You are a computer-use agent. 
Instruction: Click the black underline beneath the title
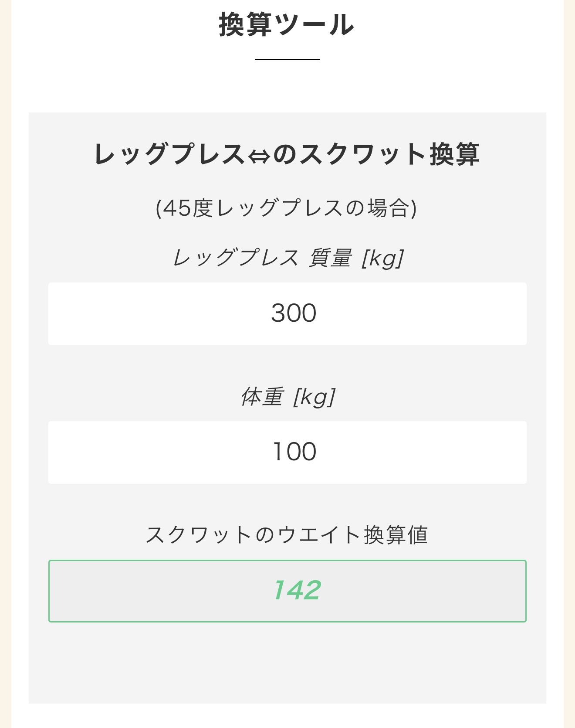pyautogui.click(x=287, y=59)
